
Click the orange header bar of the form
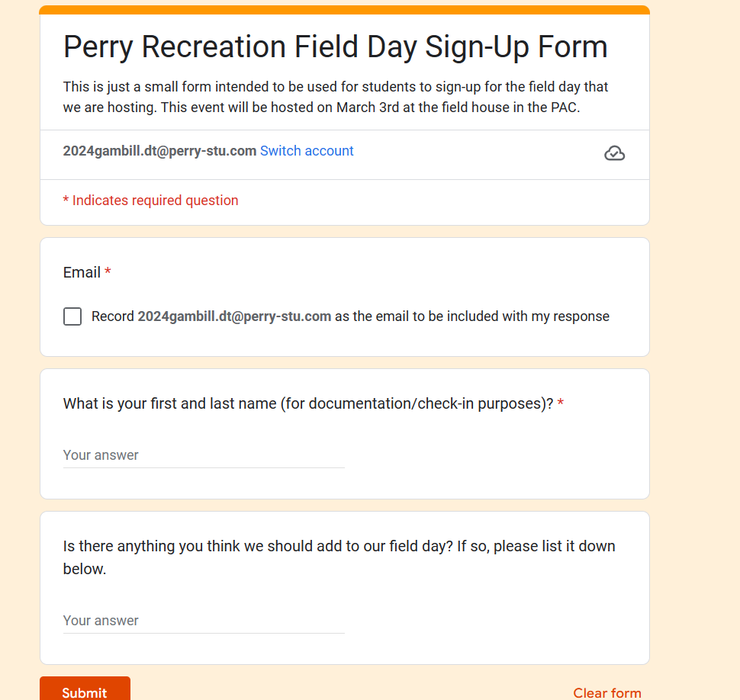coord(344,10)
